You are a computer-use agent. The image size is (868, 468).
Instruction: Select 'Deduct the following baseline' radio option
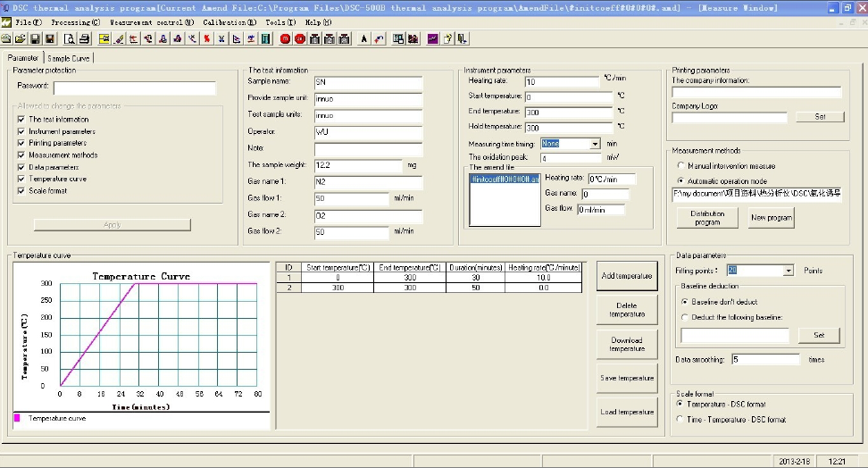[x=685, y=317]
